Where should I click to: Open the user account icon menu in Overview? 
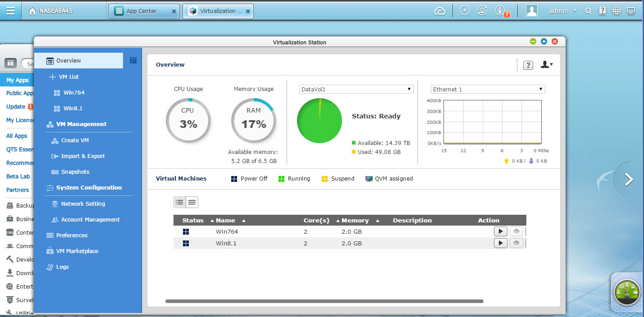point(546,65)
